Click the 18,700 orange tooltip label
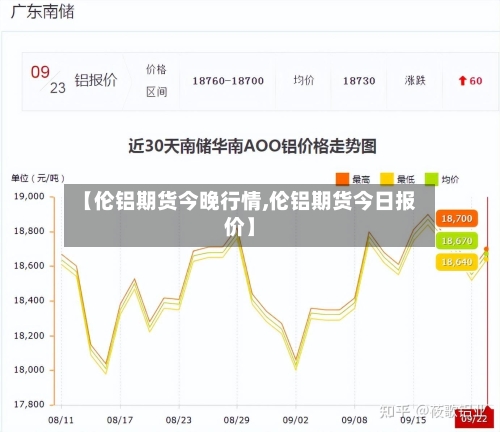 pos(457,219)
